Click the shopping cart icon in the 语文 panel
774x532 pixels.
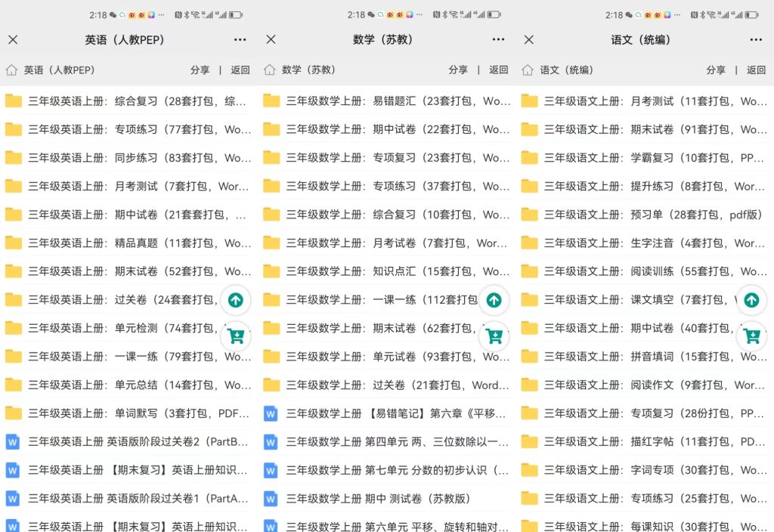pos(751,335)
